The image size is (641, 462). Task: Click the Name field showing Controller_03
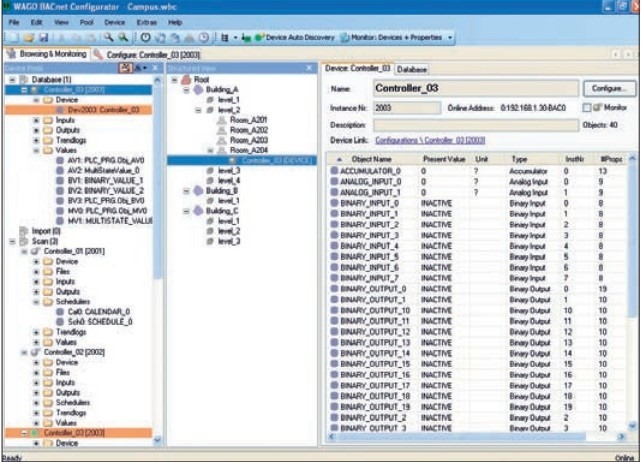[x=476, y=88]
